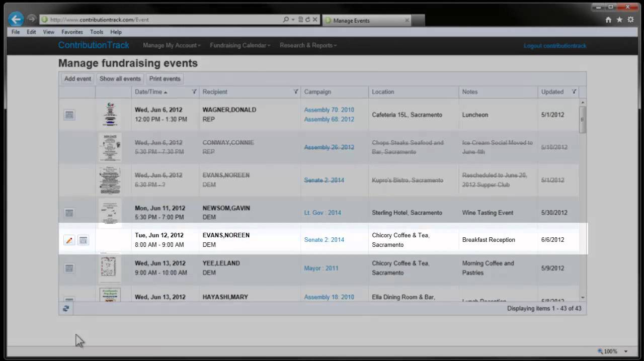Click events grid scroll down arrow
Viewport: 644px width, 361px height.
click(583, 298)
